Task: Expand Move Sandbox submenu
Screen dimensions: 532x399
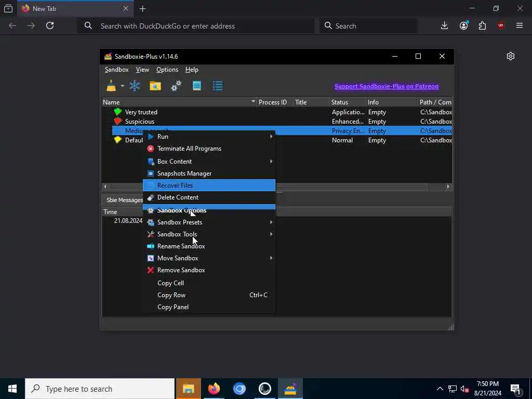Action: point(209,258)
